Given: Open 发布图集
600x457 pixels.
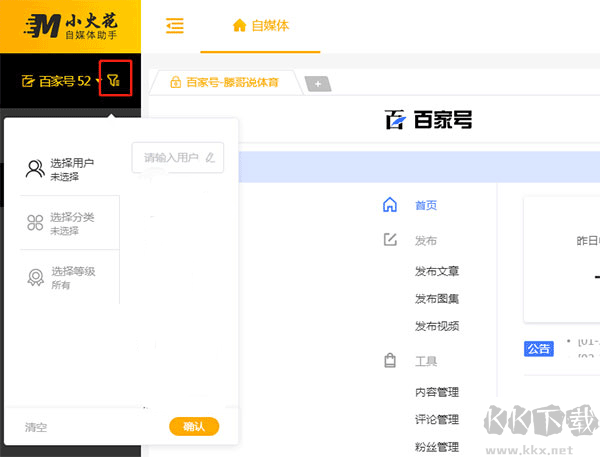Looking at the screenshot, I should [437, 299].
